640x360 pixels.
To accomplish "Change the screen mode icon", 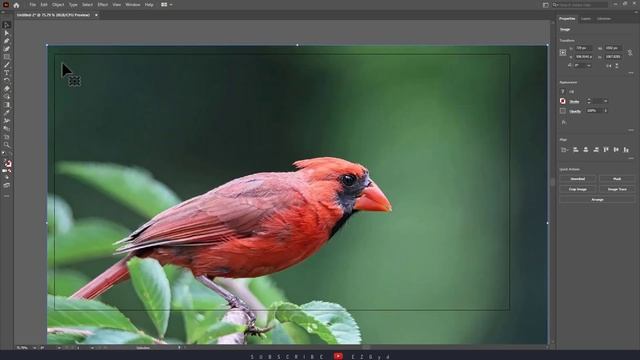I will pyautogui.click(x=7, y=185).
